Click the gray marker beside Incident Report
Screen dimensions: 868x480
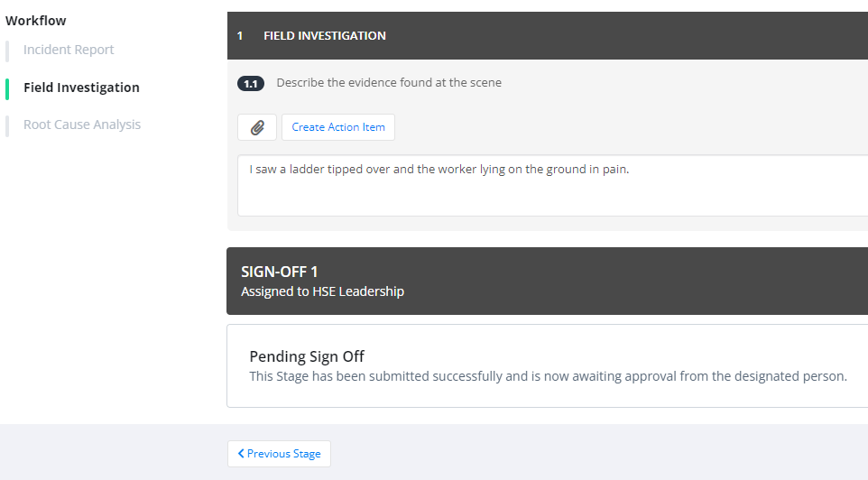(7, 51)
